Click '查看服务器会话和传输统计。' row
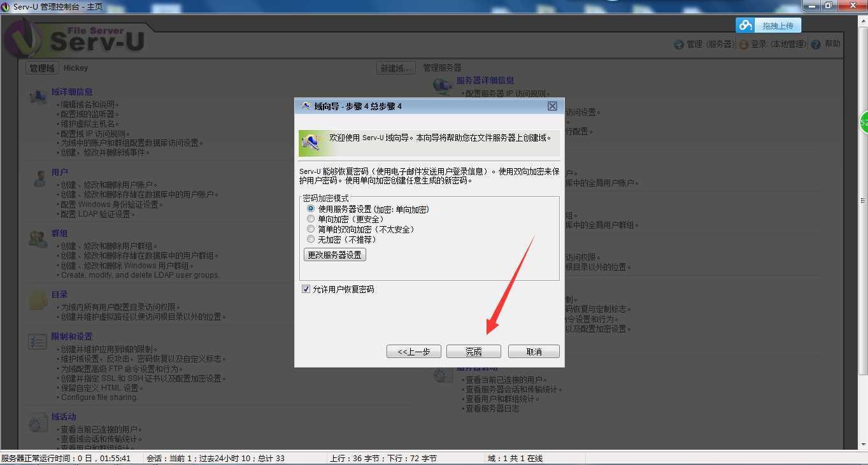The image size is (868, 465). pyautogui.click(x=511, y=390)
